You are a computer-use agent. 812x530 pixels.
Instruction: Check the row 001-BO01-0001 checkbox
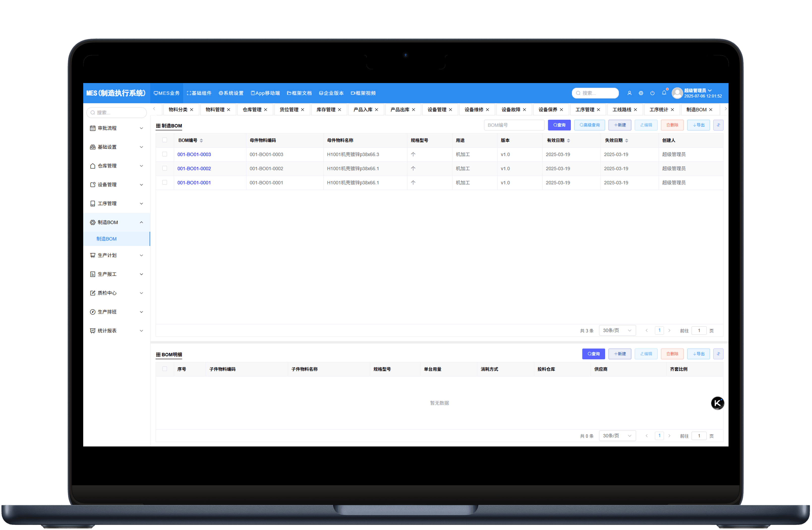[x=165, y=182]
